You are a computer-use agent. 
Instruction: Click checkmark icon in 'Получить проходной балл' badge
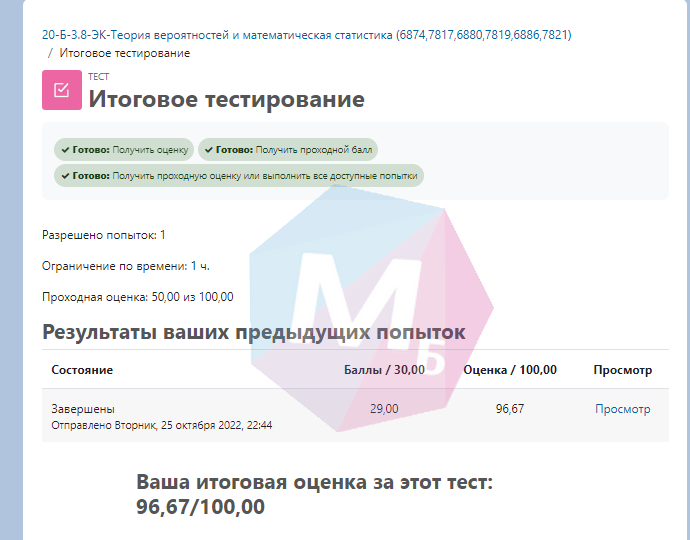click(x=209, y=150)
